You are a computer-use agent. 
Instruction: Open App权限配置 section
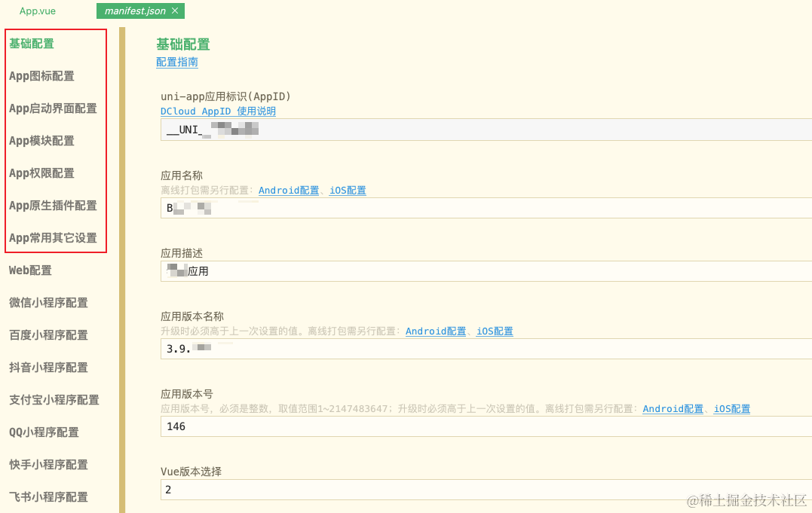tap(41, 173)
